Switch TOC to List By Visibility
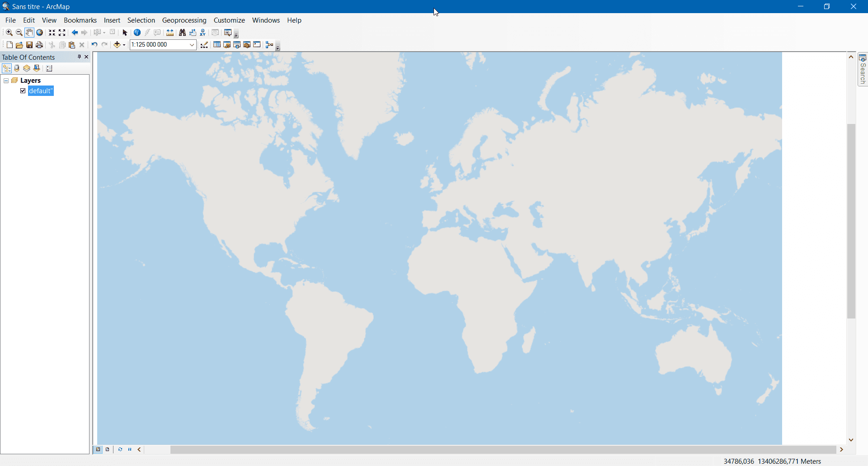The width and height of the screenshot is (868, 466). [x=27, y=68]
